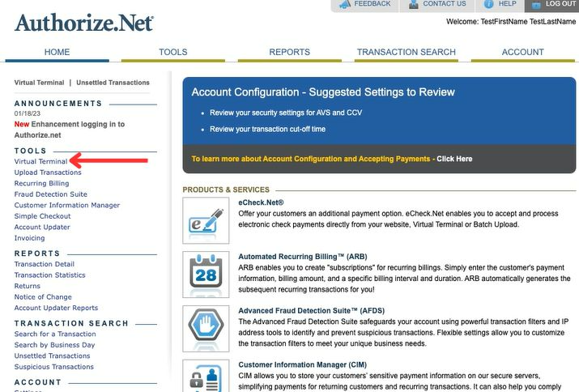The width and height of the screenshot is (579, 392).
Task: Click the Help info icon
Action: [x=488, y=4]
